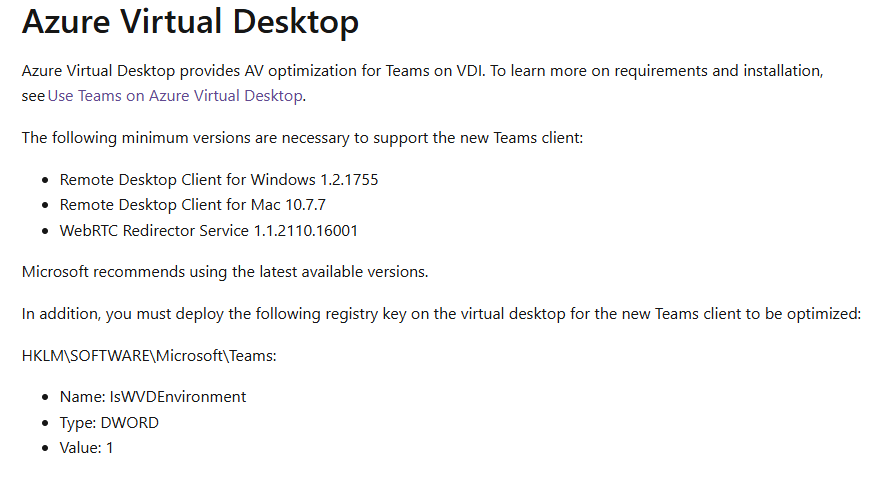Click the minimum versions sentence
This screenshot has width=878, height=477.
coord(302,137)
